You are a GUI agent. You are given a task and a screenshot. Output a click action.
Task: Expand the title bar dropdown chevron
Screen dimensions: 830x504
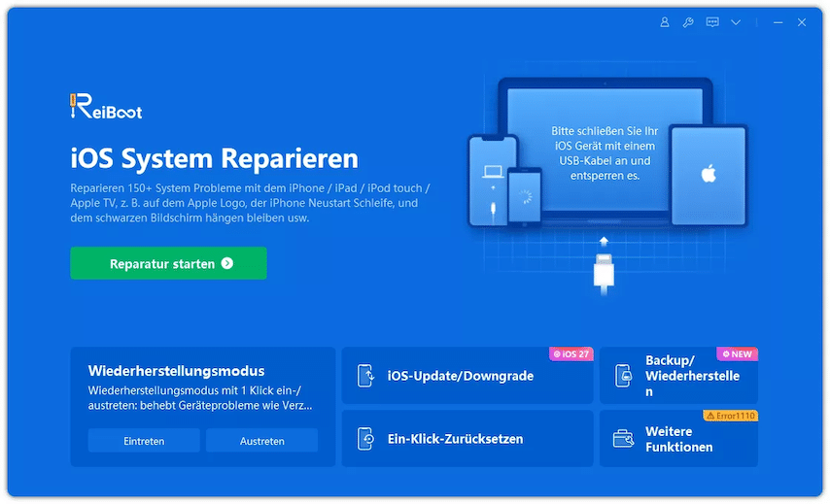tap(736, 22)
